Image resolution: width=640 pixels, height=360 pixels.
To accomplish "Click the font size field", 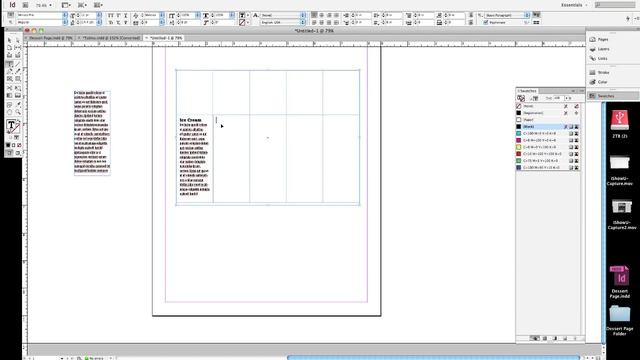I will [86, 15].
